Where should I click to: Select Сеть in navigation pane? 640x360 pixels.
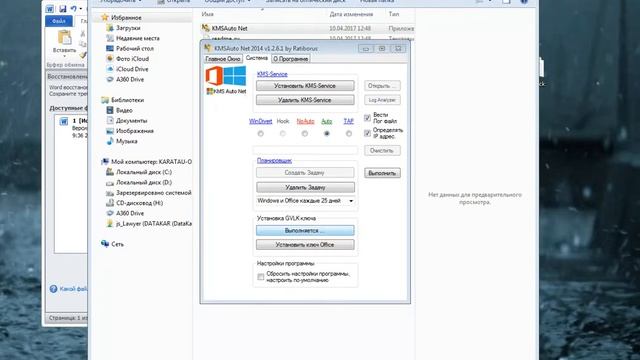coord(117,244)
